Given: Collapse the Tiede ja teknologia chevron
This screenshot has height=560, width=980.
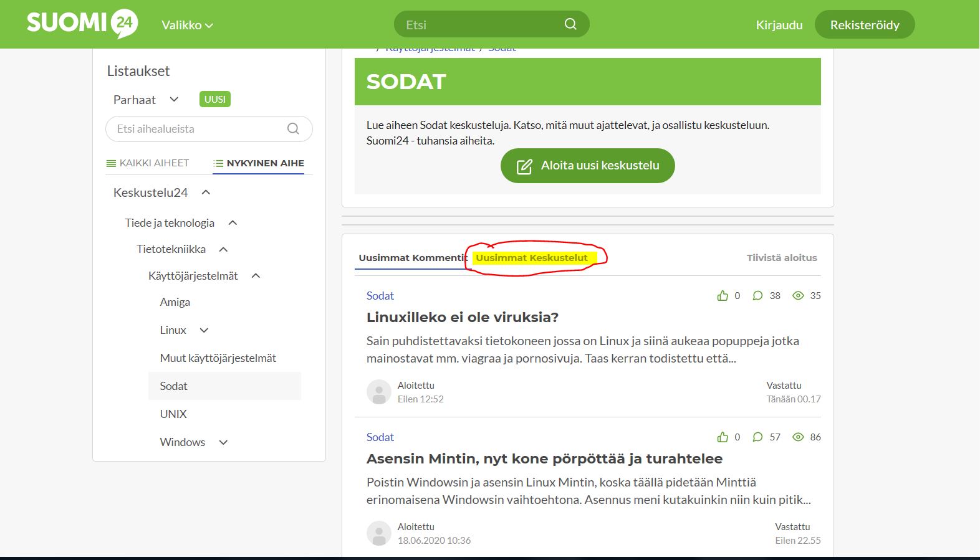Looking at the screenshot, I should click(x=233, y=222).
